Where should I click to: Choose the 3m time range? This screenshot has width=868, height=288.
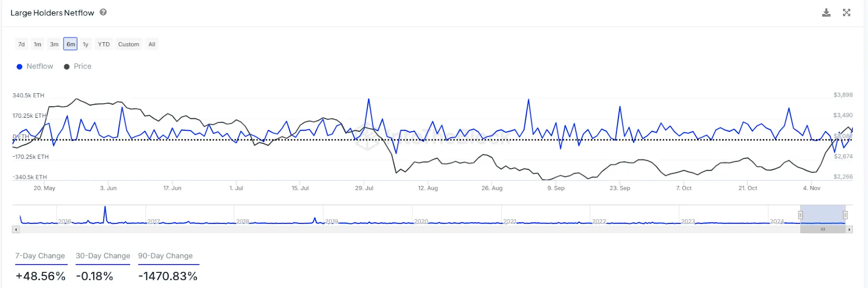coord(54,44)
